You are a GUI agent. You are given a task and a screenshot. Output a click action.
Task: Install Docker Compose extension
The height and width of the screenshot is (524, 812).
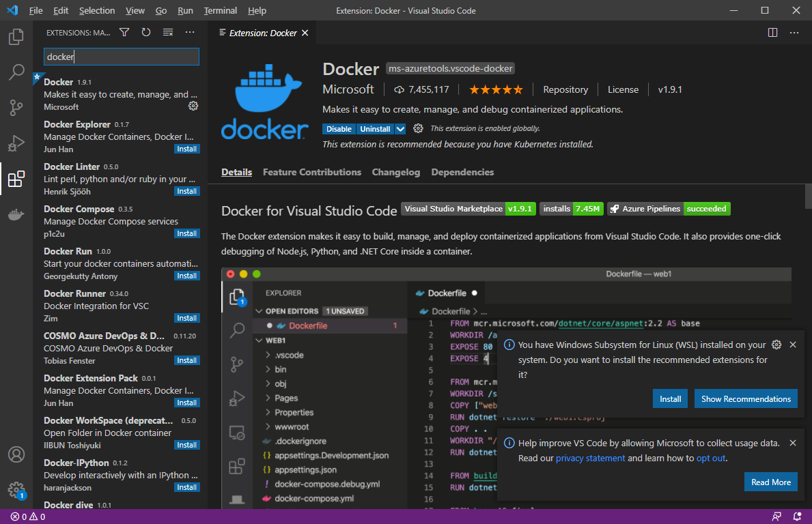[x=186, y=234]
